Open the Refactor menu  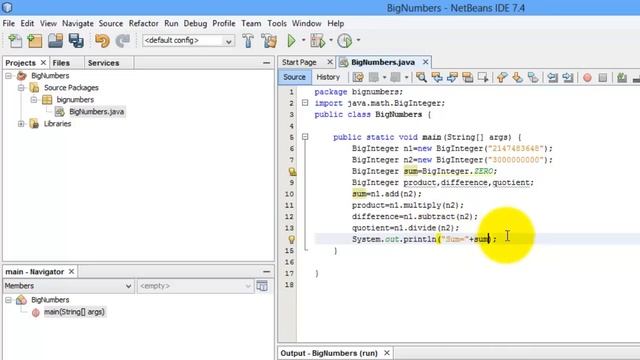tap(143, 24)
